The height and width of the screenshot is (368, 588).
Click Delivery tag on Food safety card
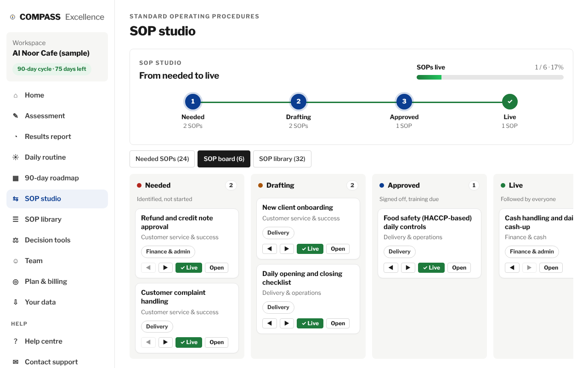[400, 252]
